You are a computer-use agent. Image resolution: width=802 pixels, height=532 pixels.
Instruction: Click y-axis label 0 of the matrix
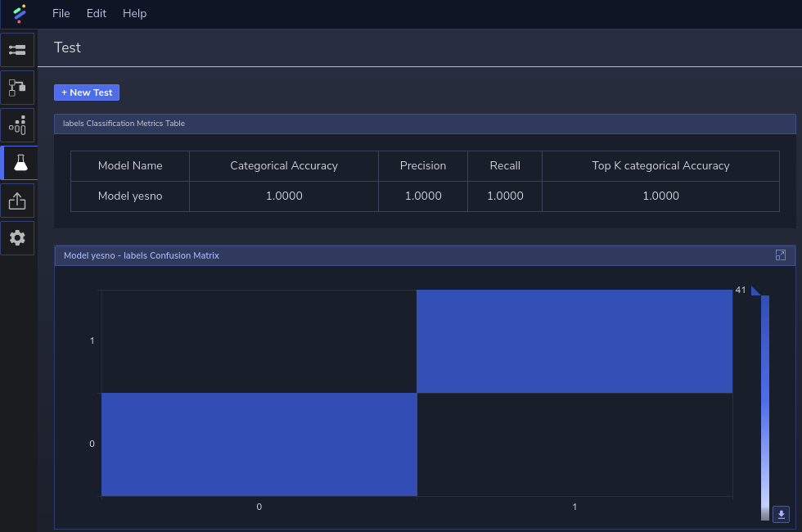(x=92, y=444)
